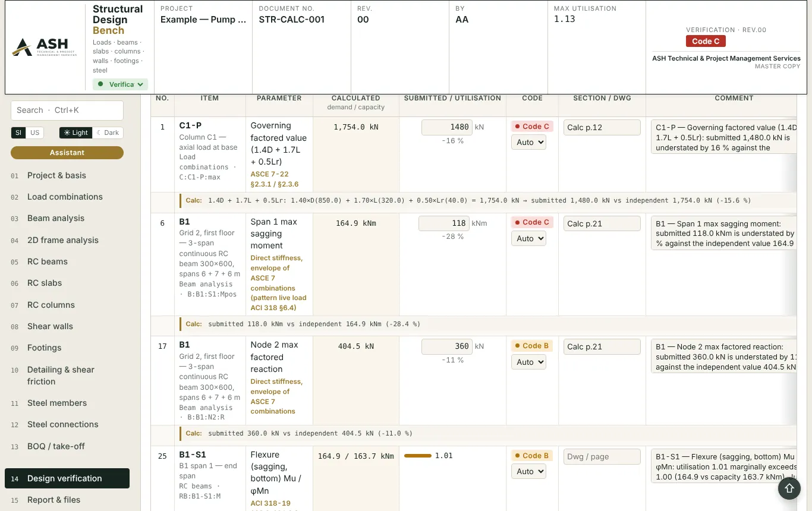Edit the submitted value 360 kN

(x=447, y=346)
